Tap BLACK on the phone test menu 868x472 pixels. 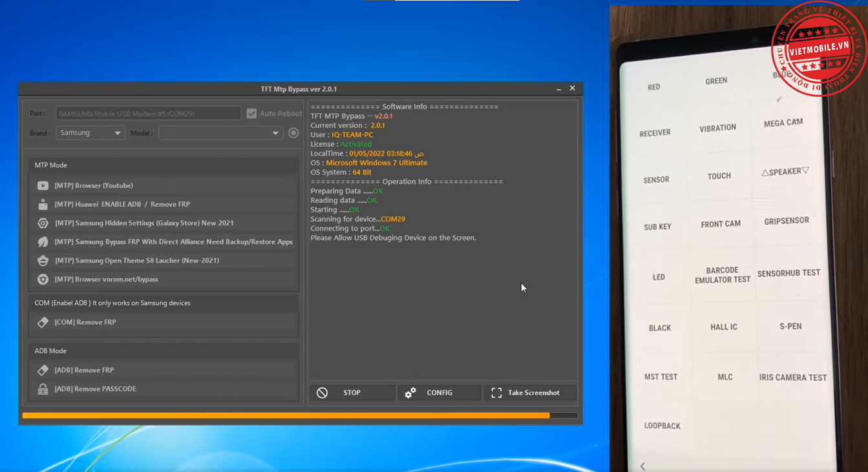(660, 328)
